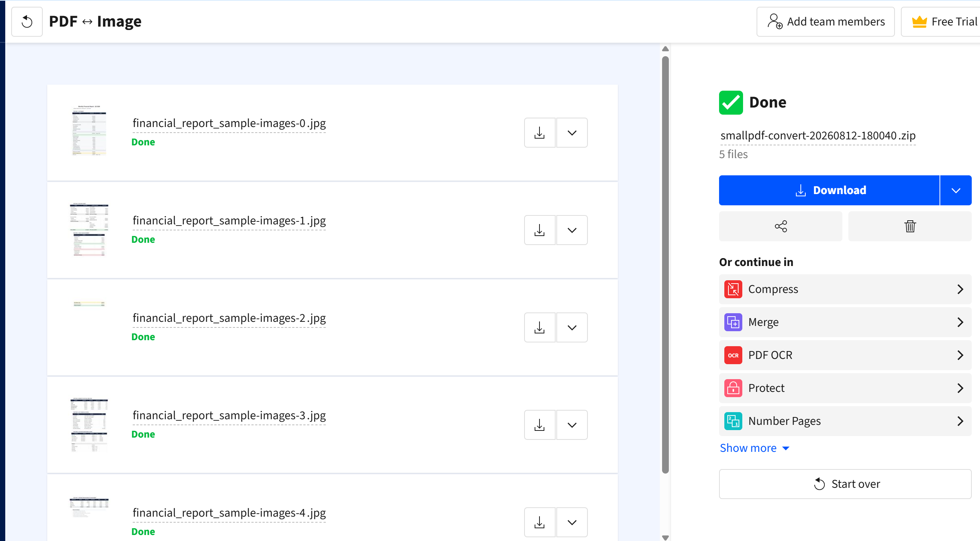Expand the Show more link
This screenshot has height=541, width=980.
point(754,448)
